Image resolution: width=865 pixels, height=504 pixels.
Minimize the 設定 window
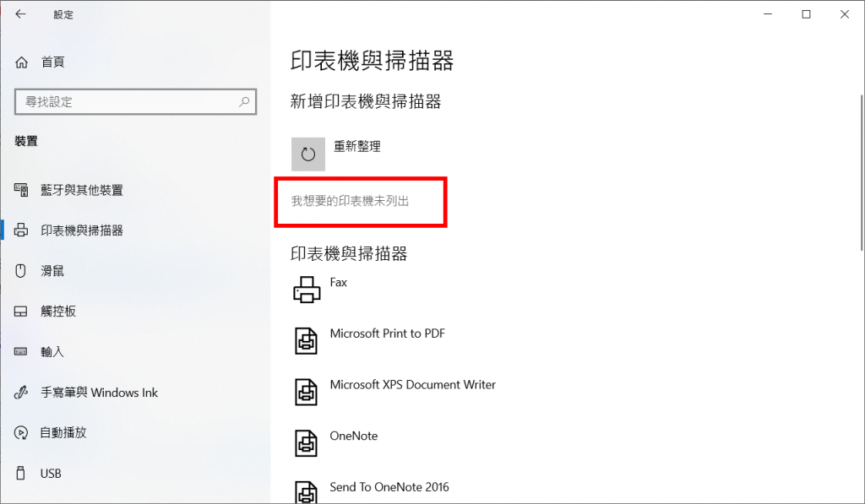click(x=767, y=14)
